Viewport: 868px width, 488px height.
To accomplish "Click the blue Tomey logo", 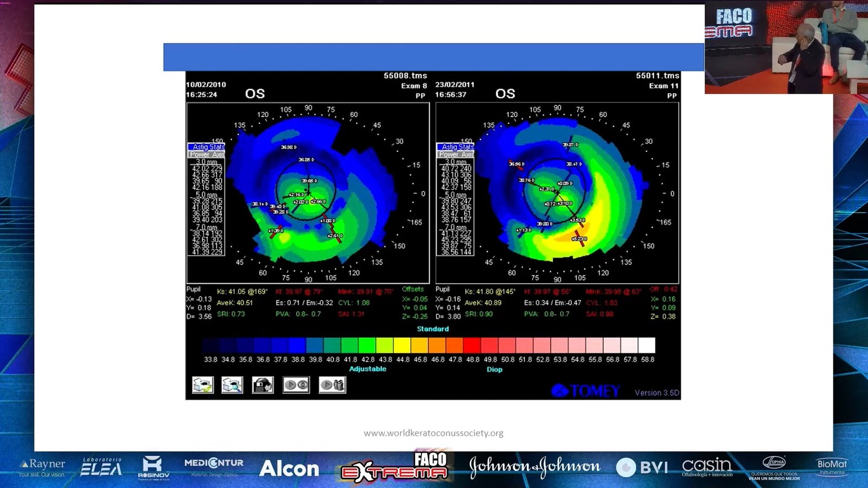I will coord(586,391).
